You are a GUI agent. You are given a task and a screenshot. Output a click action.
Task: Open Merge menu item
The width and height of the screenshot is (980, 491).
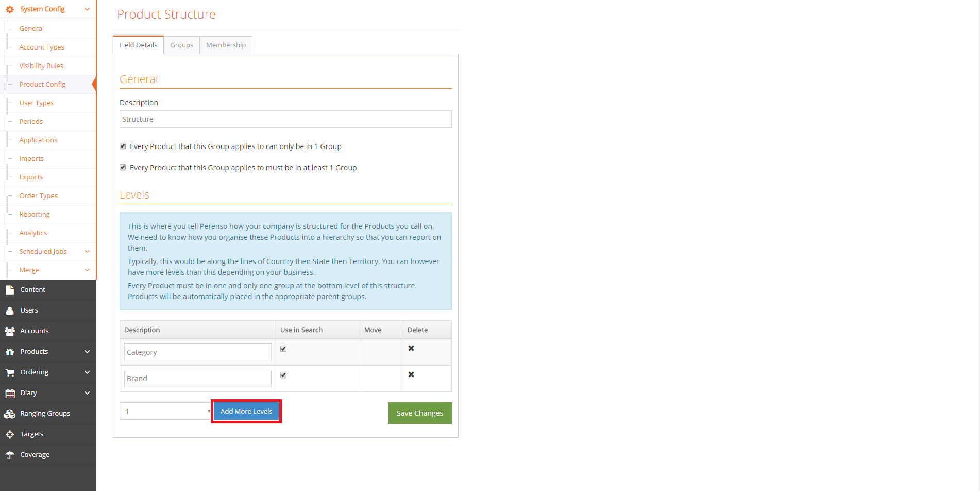[x=29, y=270]
